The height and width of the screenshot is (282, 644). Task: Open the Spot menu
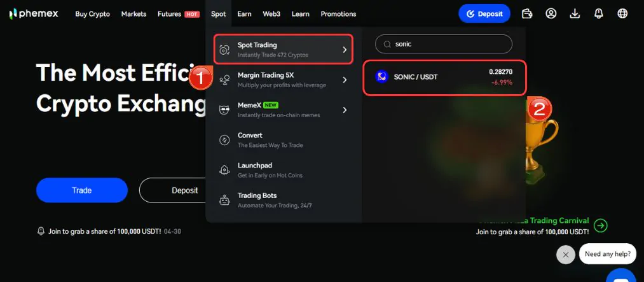[219, 14]
